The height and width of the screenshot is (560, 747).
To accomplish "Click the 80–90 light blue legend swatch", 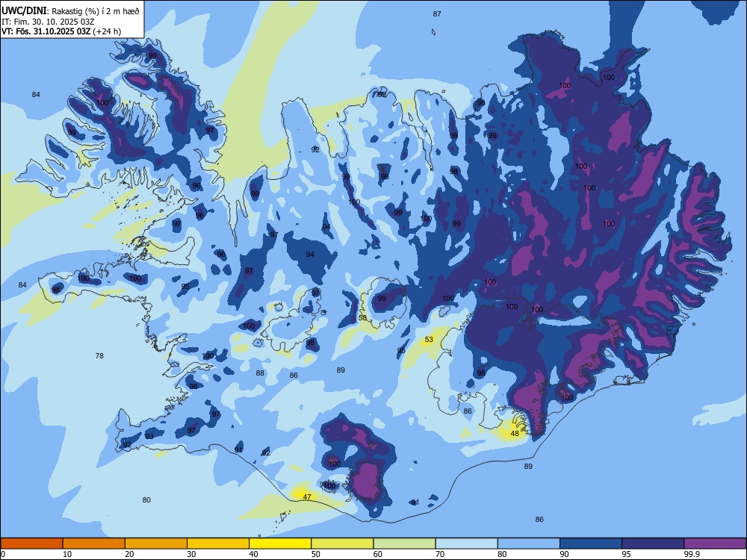I will click(529, 544).
